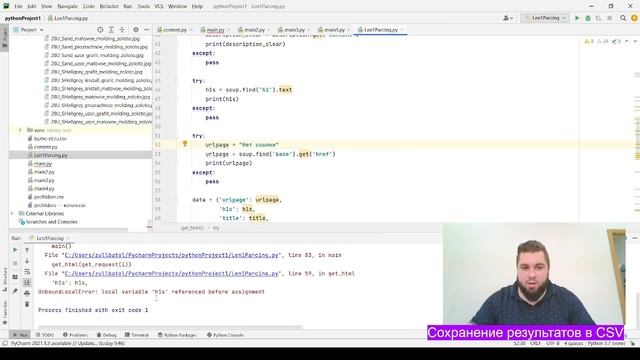Screen dimensions: 640x360
Task: Select content.py in Project tree
Action: pyautogui.click(x=46, y=147)
